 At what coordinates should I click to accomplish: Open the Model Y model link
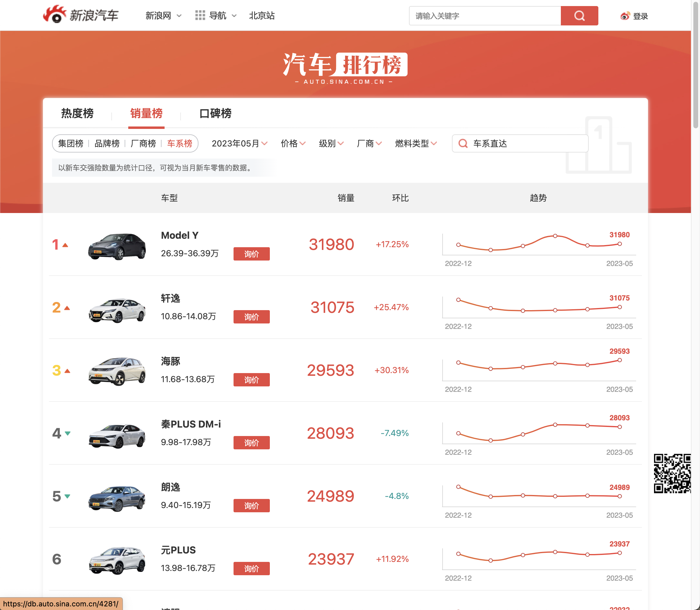(180, 235)
